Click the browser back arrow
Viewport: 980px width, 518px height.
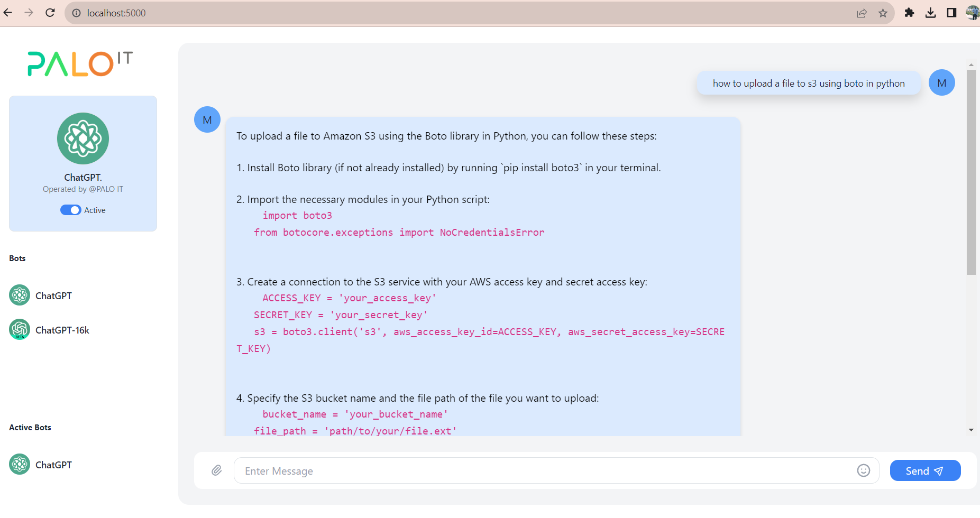click(7, 13)
